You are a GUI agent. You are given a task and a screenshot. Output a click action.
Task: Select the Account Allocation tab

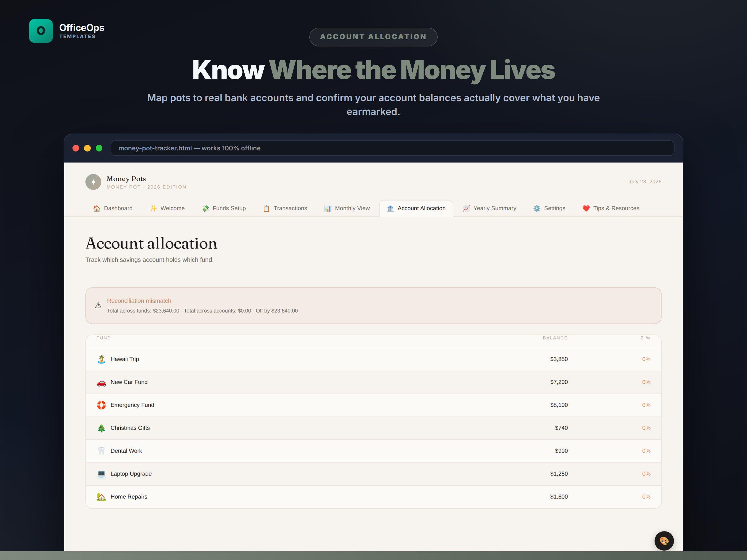pyautogui.click(x=416, y=208)
